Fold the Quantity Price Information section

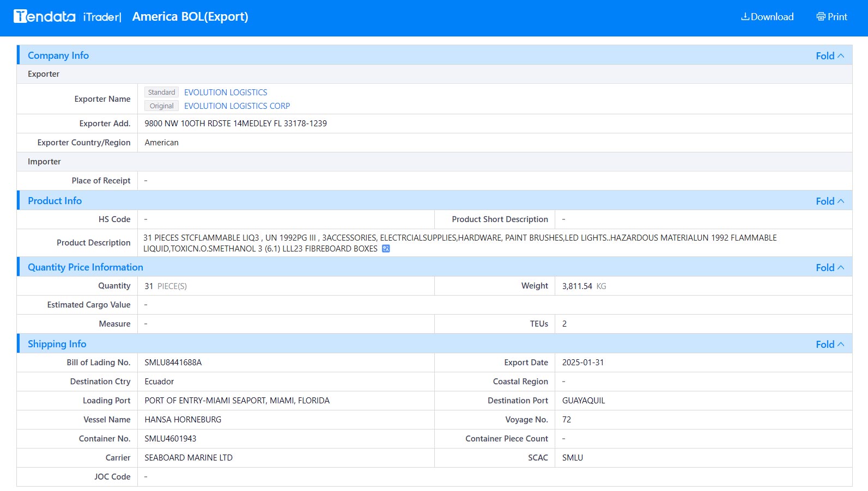830,267
